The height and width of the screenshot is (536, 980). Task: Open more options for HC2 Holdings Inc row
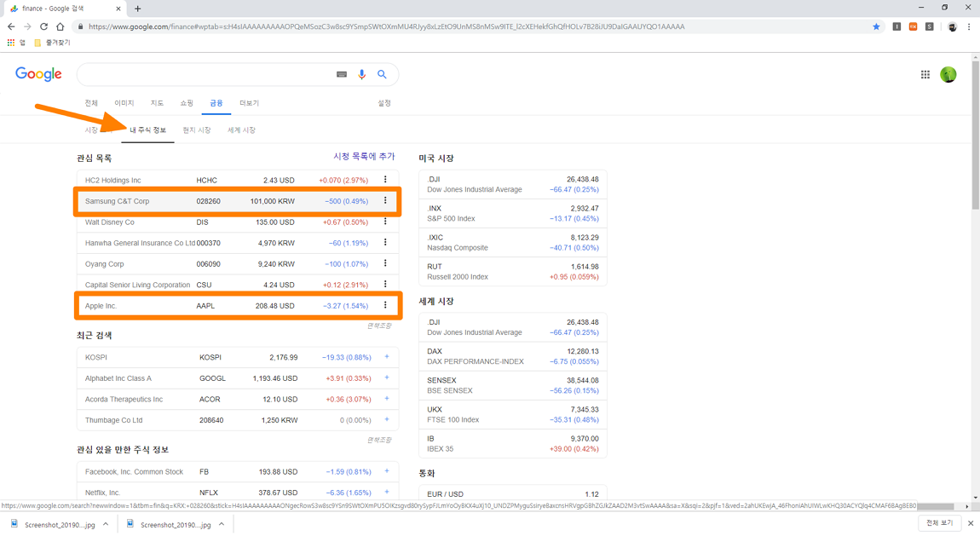pyautogui.click(x=385, y=180)
